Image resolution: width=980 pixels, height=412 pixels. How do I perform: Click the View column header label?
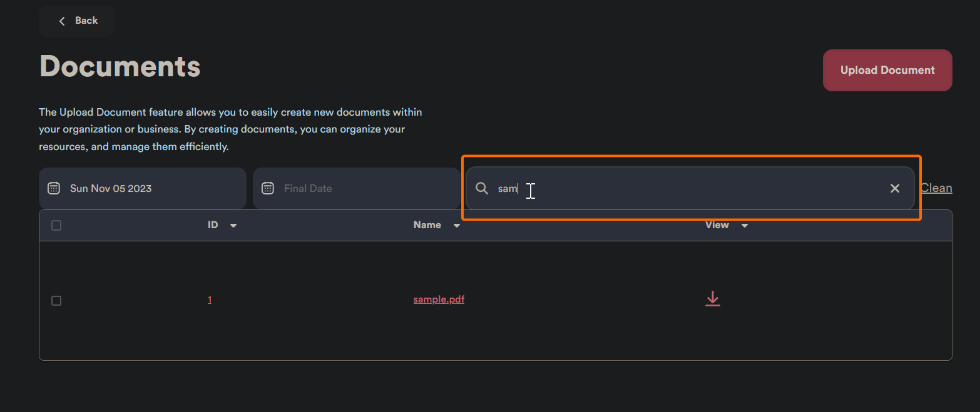pyautogui.click(x=717, y=225)
